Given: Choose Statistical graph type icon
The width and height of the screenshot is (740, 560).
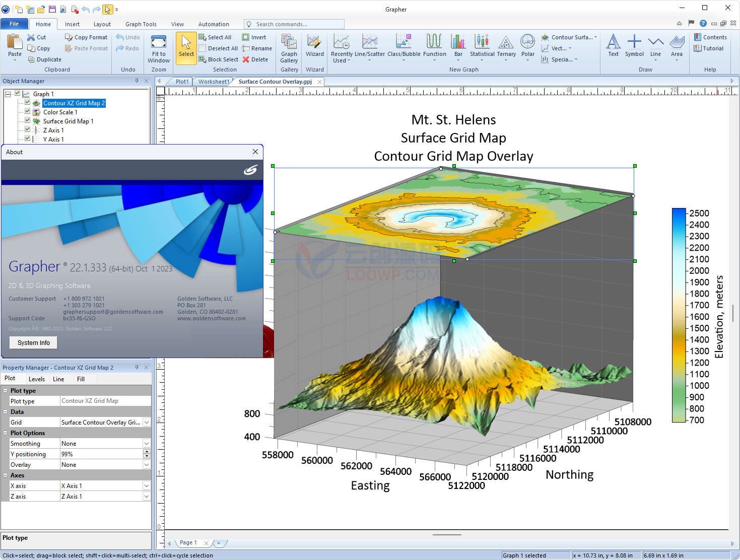Looking at the screenshot, I should [x=482, y=42].
